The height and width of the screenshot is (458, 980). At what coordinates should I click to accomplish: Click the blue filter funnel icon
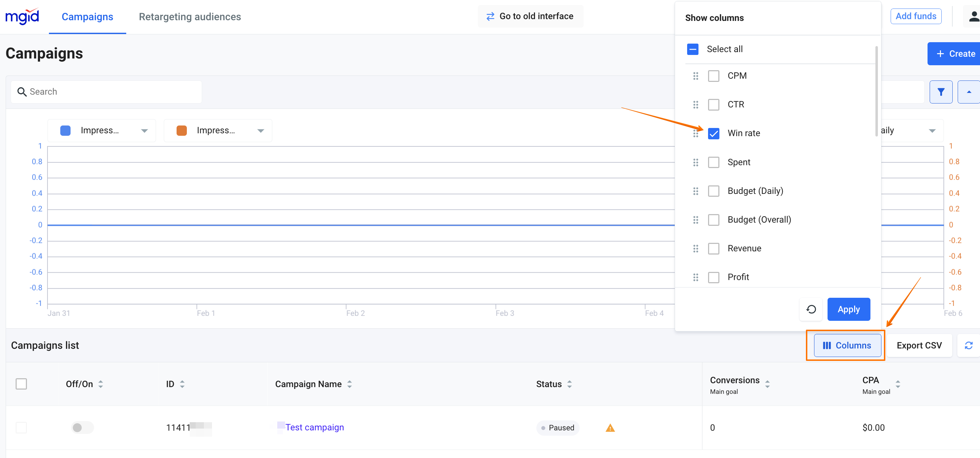pos(940,92)
